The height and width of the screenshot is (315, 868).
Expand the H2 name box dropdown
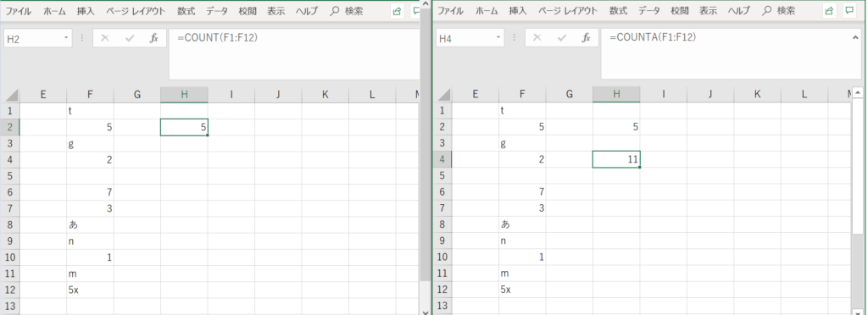point(66,37)
